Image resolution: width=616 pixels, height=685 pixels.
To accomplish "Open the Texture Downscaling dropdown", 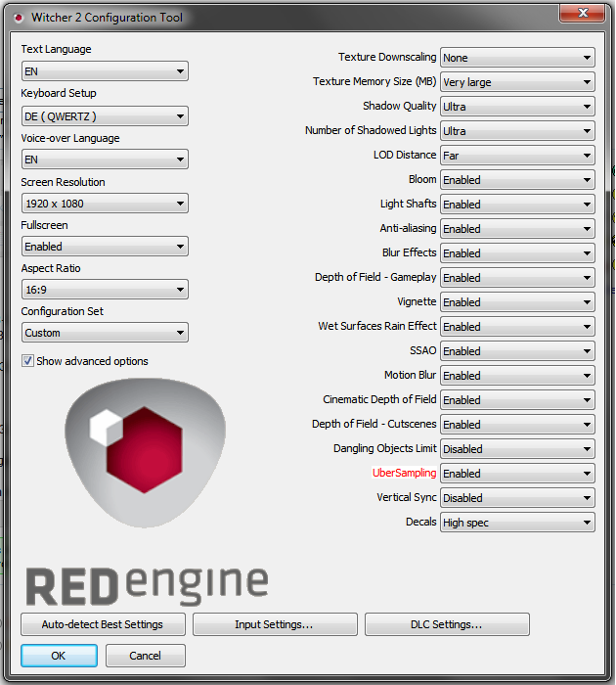I will click(517, 58).
